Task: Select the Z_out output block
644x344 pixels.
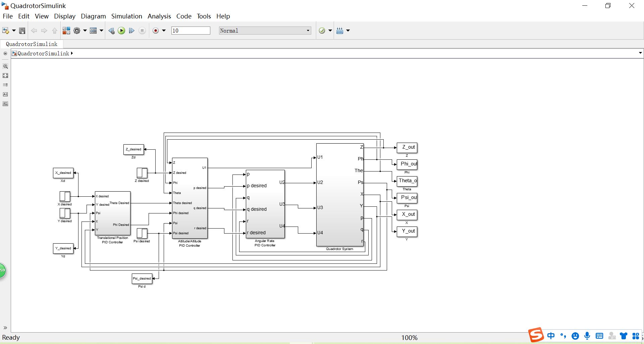Action: pyautogui.click(x=407, y=148)
